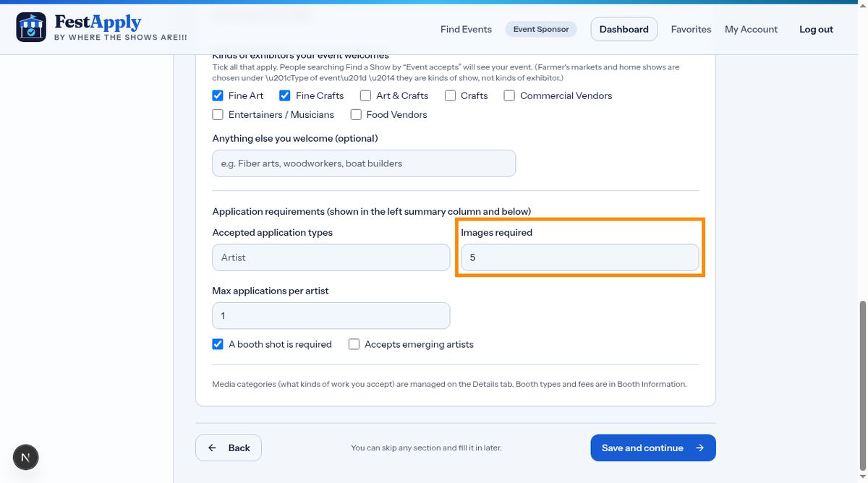Click the 'BY WHERE THE SHOWS ARE!!!' tagline
868x483 pixels.
(121, 38)
